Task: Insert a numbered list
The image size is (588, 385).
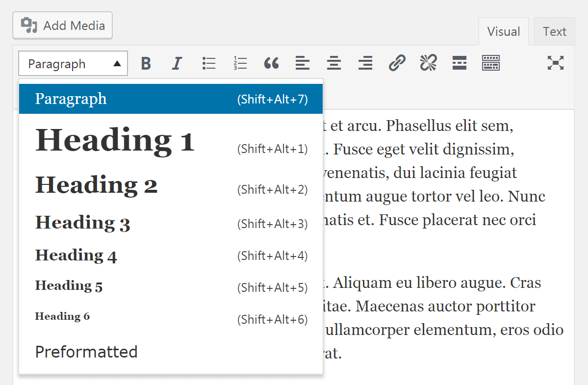Action: click(240, 63)
